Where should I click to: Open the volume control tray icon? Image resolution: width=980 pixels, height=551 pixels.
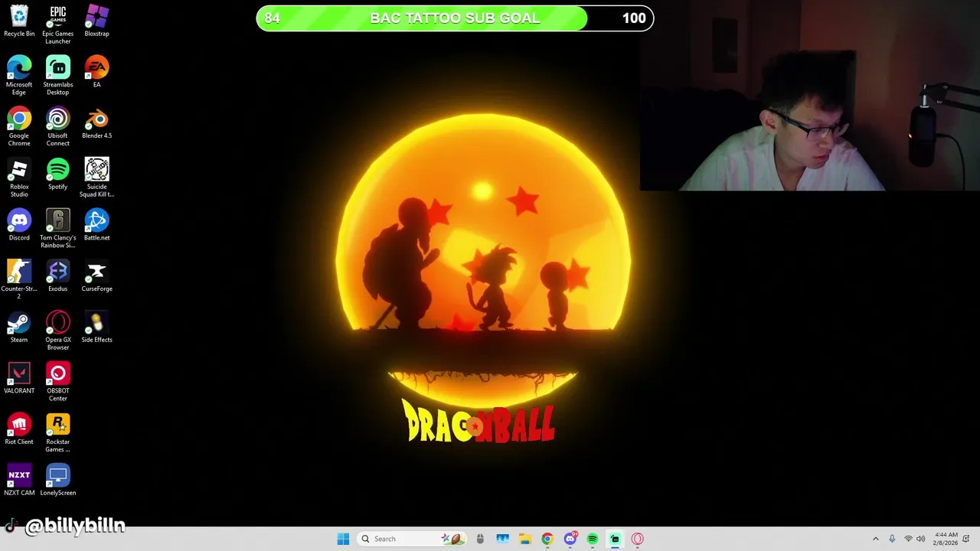(921, 539)
